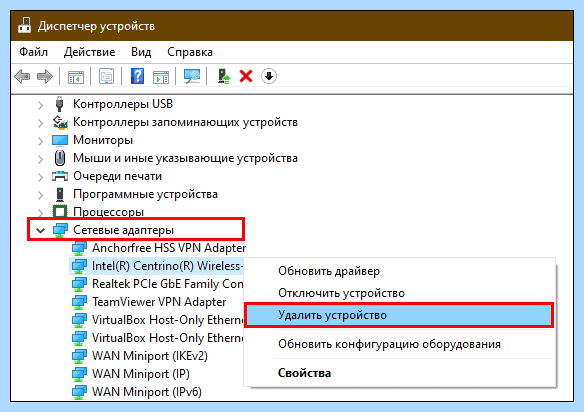Click the storage controller icon
Viewport: 584px width, 412px height.
click(x=60, y=122)
